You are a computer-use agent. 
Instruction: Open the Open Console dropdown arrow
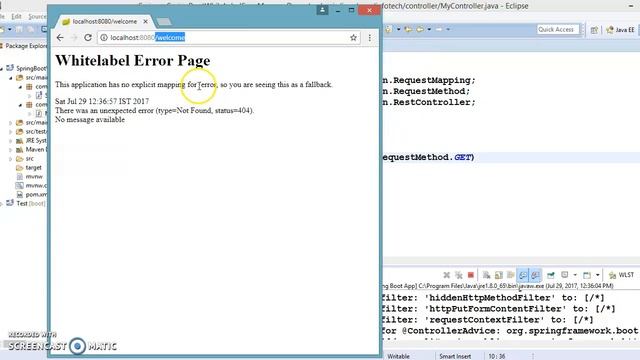[x=597, y=275]
